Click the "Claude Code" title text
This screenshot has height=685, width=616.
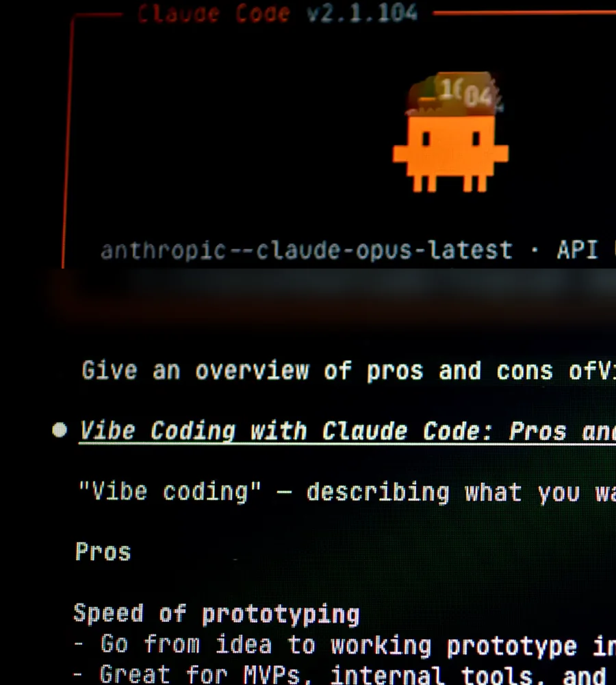[x=214, y=14]
